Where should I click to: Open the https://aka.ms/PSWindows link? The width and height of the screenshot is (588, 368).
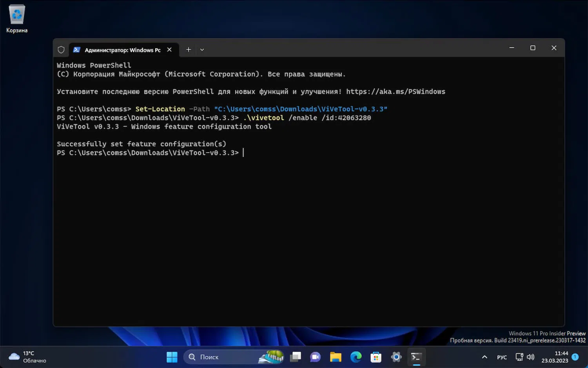tap(396, 91)
